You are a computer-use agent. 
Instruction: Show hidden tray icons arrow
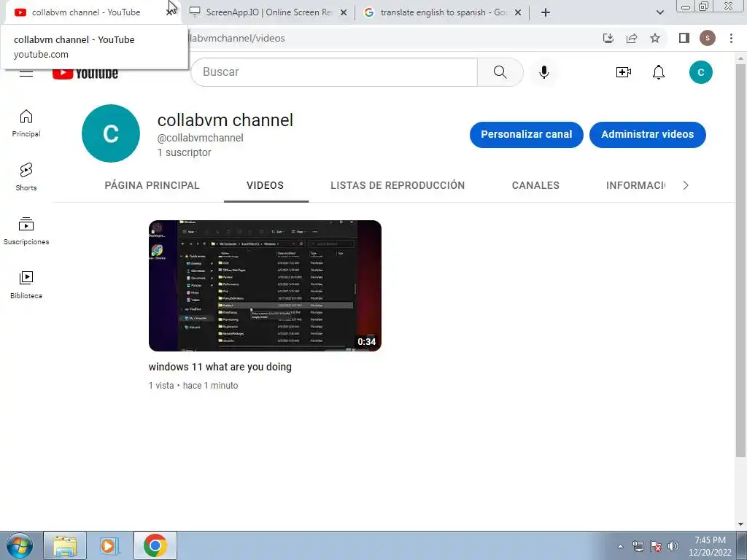[x=620, y=546]
